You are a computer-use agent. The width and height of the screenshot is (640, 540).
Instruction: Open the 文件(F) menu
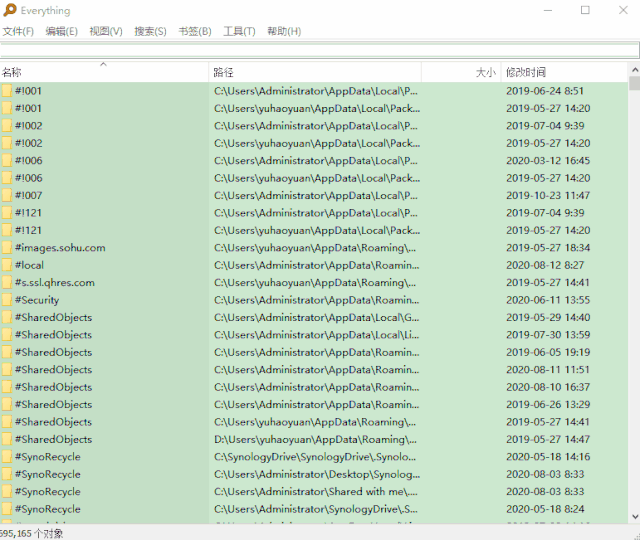18,31
